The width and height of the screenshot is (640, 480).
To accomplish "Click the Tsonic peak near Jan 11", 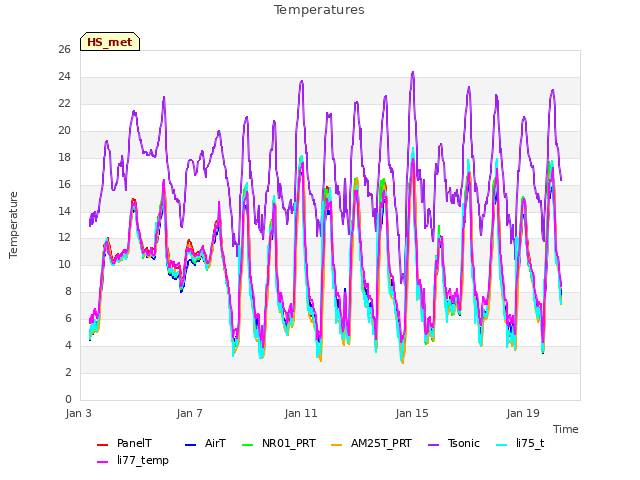I will (x=302, y=81).
